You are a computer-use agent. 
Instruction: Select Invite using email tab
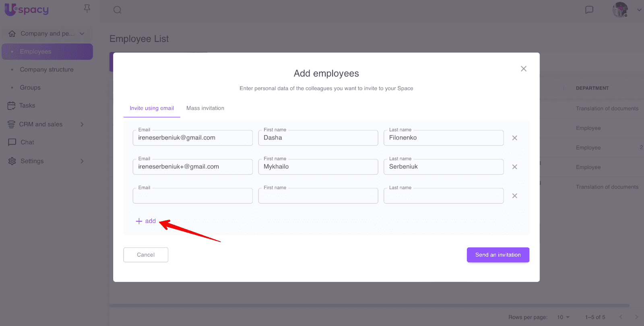(152, 108)
